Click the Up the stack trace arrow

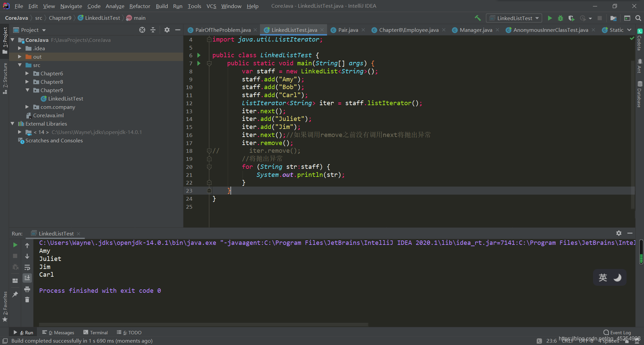[x=27, y=245]
